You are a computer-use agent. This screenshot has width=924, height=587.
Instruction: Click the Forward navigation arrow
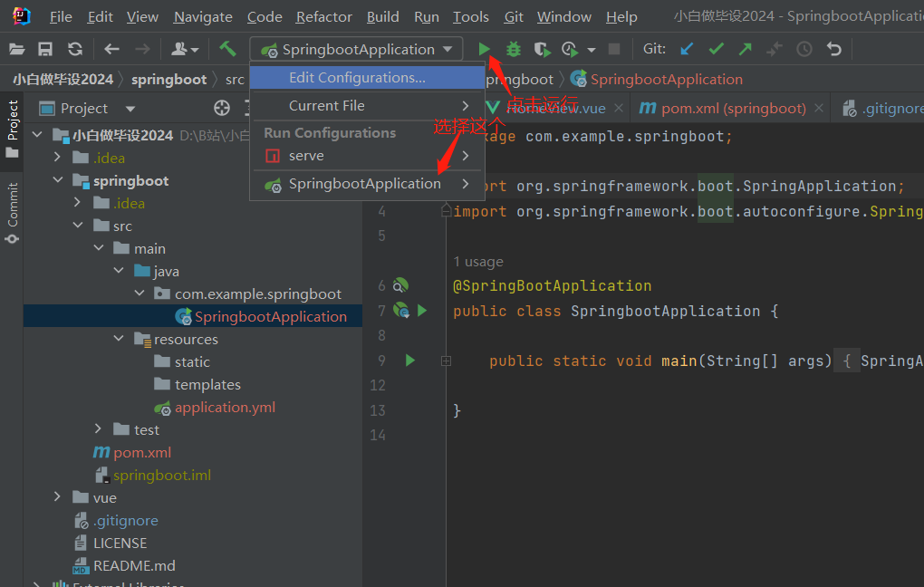point(142,50)
